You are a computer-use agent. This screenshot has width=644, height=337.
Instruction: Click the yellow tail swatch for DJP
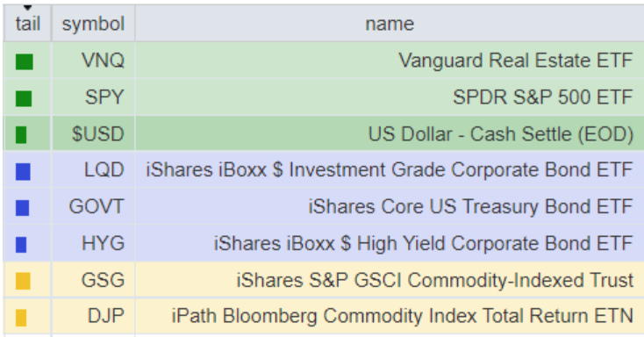21,318
